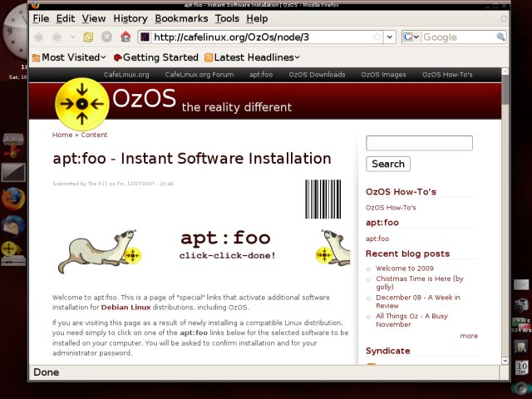Click the OzOS installer dock icon
Viewport: 532px width, 399px height.
click(13, 253)
